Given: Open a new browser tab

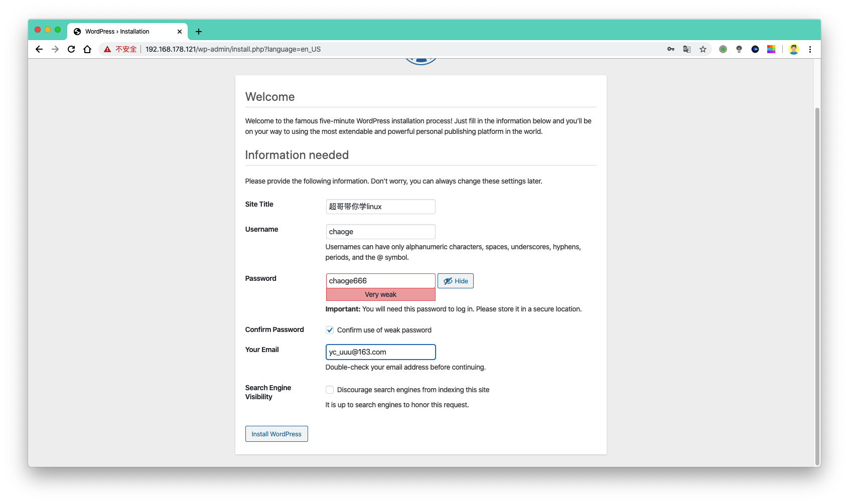Looking at the screenshot, I should point(199,32).
